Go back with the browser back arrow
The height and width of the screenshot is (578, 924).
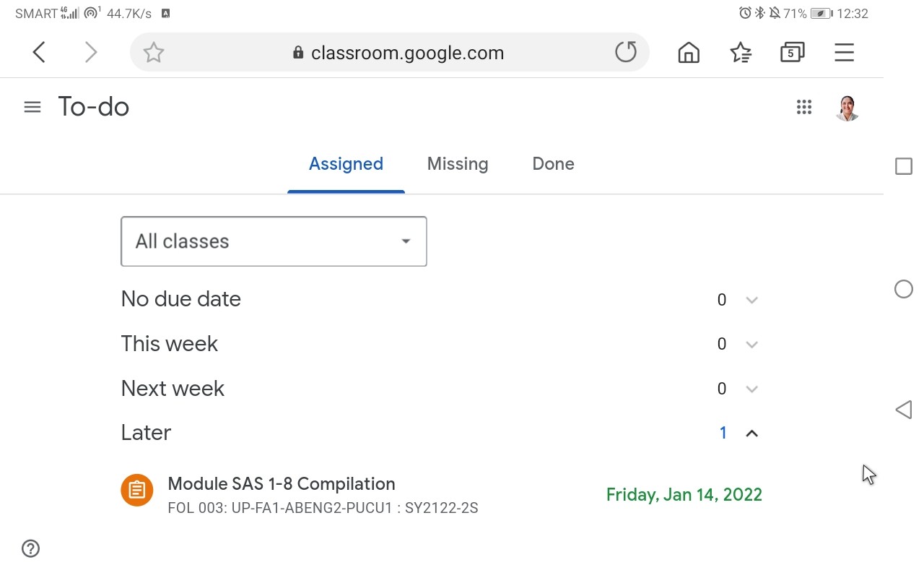tap(40, 52)
